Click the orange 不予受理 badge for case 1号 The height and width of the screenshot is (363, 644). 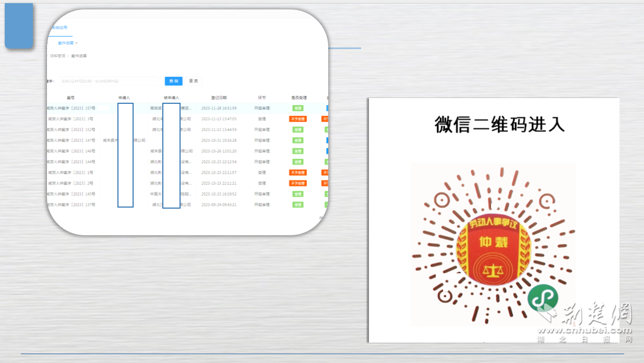tap(298, 172)
